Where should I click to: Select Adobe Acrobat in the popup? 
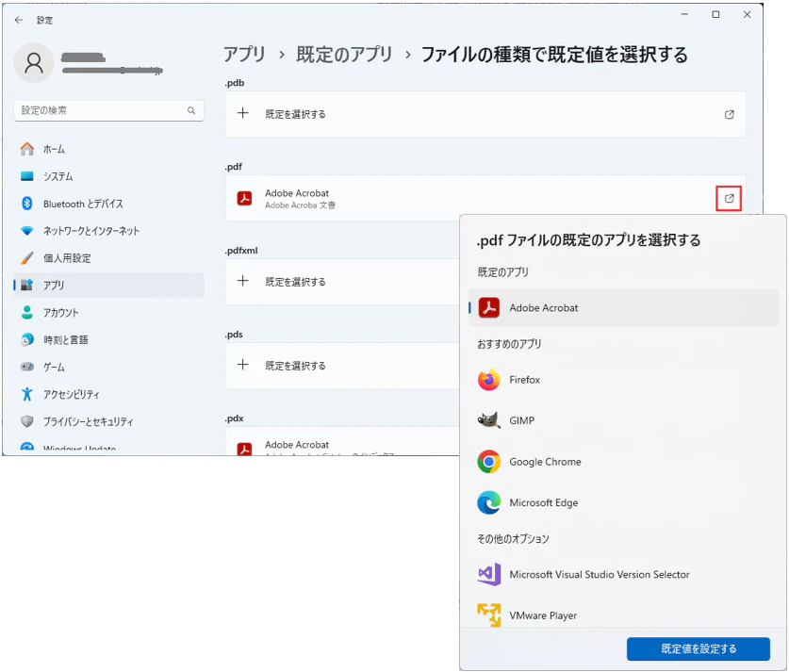point(623,307)
